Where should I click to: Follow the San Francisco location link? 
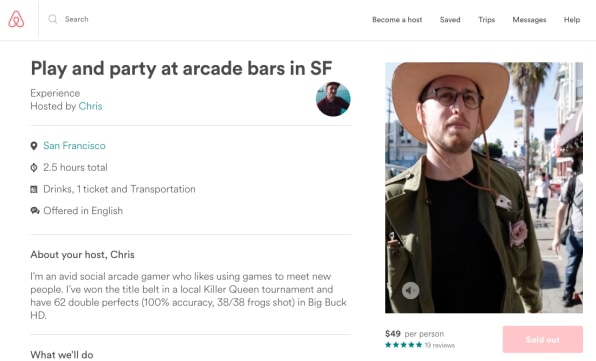[74, 146]
